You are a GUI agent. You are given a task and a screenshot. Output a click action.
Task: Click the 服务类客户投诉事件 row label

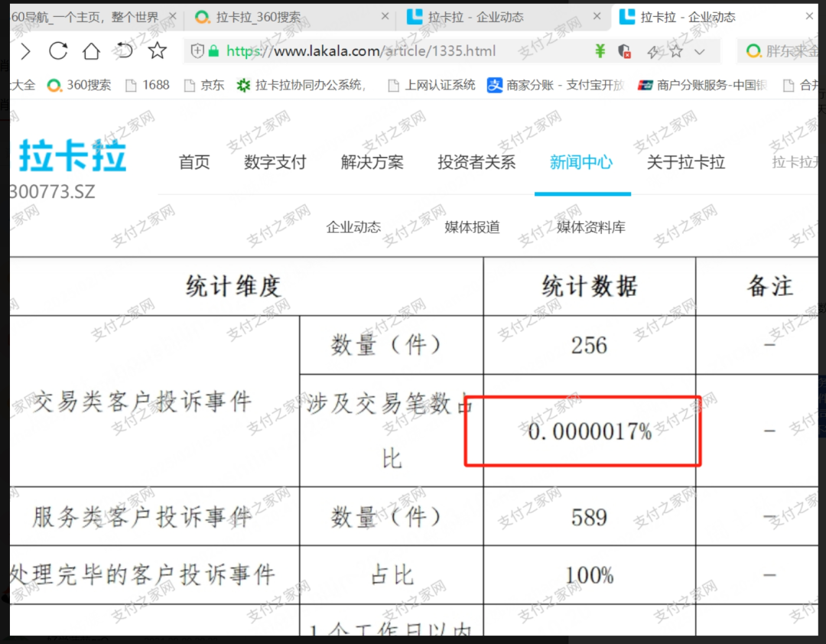[142, 517]
